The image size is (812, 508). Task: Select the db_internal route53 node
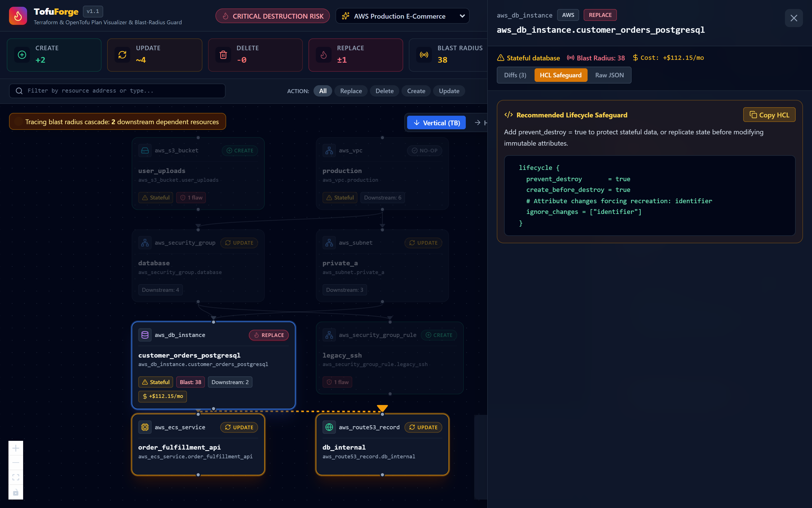(x=382, y=444)
